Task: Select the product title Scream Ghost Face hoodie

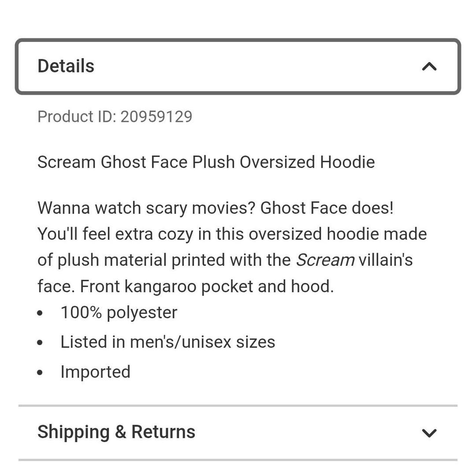Action: pyautogui.click(x=206, y=162)
